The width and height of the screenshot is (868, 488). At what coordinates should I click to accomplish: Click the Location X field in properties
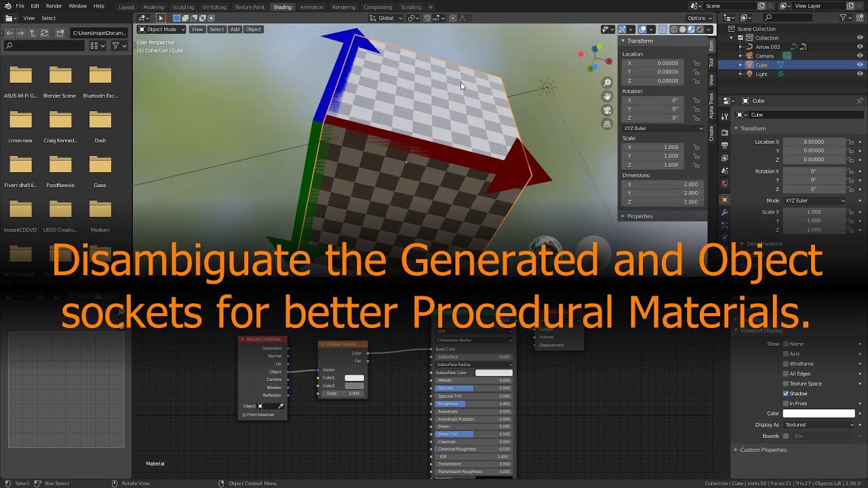(814, 142)
